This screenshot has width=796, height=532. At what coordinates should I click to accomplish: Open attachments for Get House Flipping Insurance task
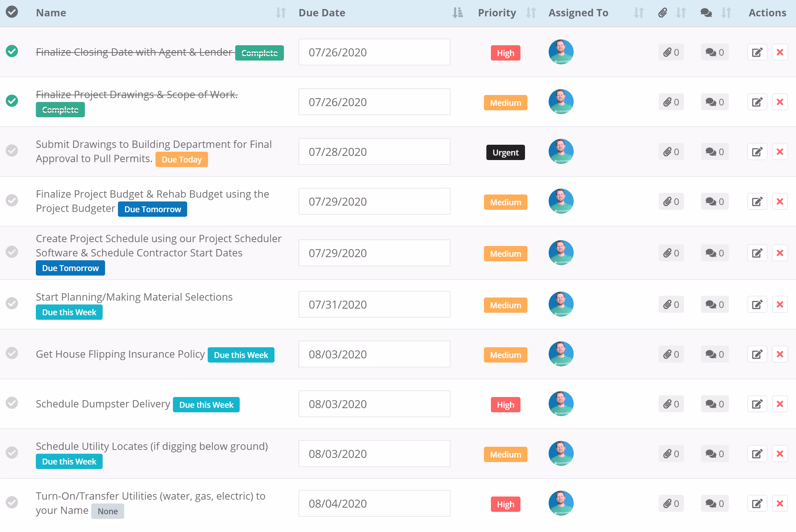pyautogui.click(x=671, y=355)
